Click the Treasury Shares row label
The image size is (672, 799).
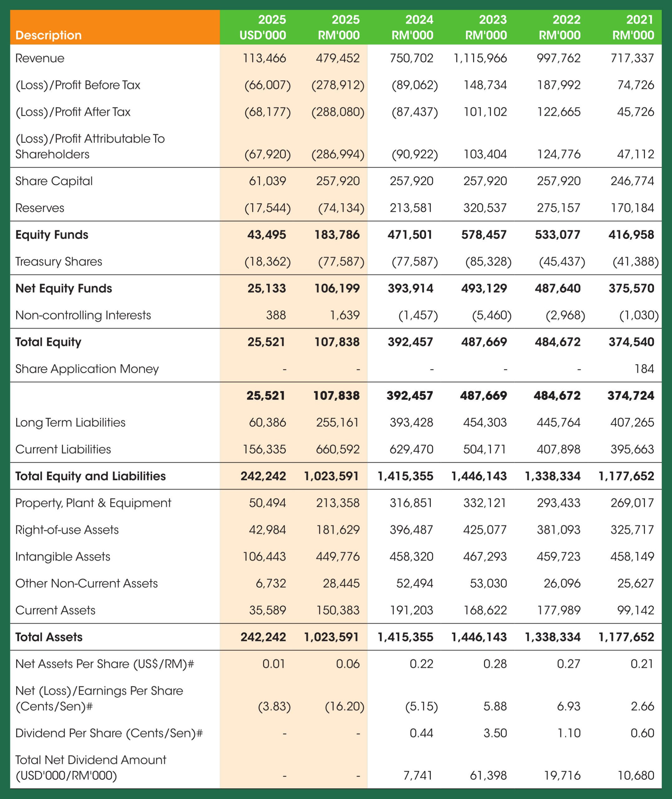(59, 262)
